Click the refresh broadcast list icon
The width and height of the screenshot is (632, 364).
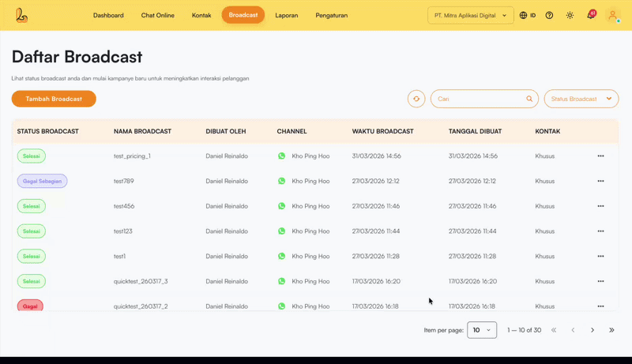coord(416,99)
